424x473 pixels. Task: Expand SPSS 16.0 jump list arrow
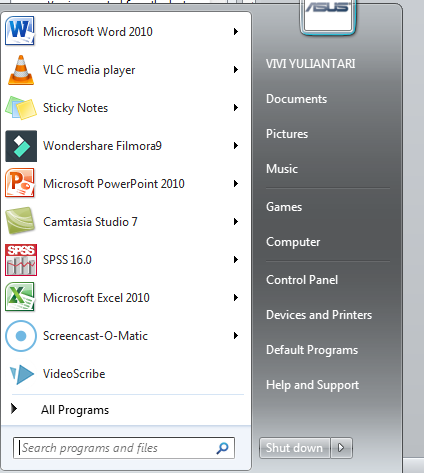pos(236,260)
